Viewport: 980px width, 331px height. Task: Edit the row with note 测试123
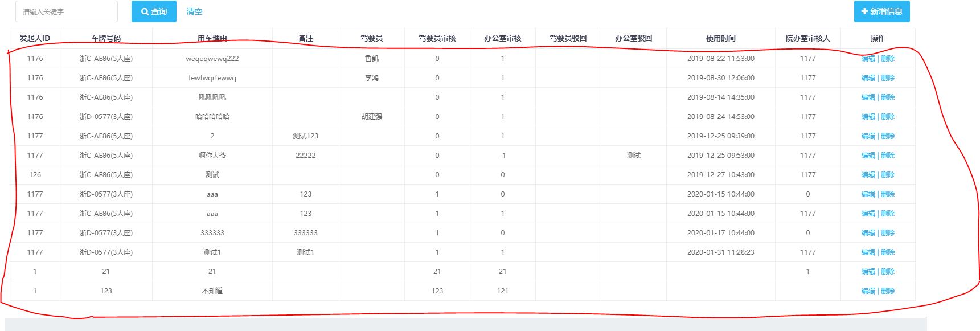click(868, 136)
